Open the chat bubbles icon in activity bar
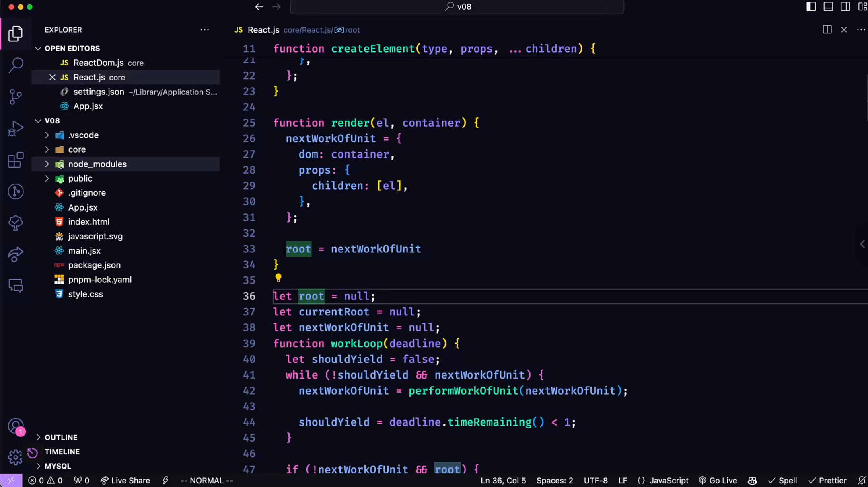This screenshot has height=487, width=868. pos(15,286)
